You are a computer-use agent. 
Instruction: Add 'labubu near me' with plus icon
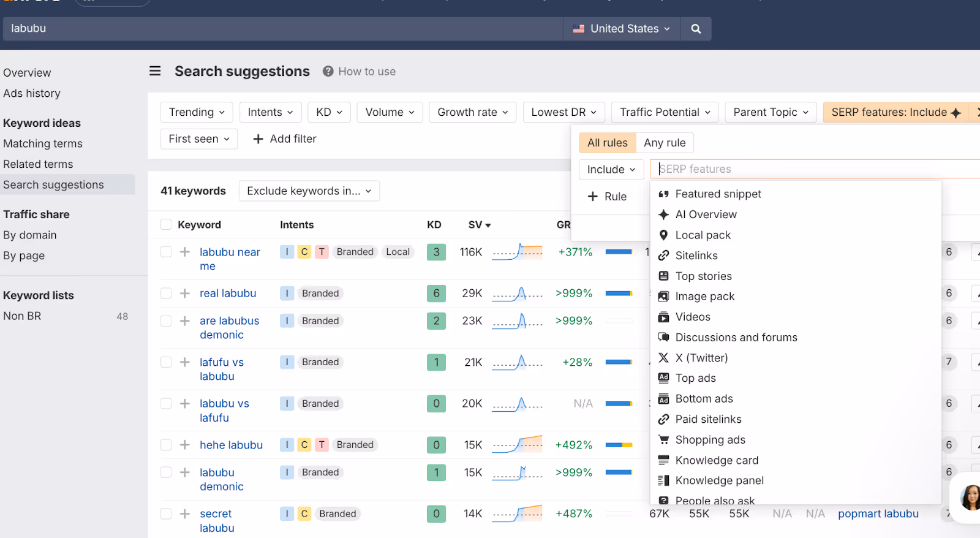184,252
